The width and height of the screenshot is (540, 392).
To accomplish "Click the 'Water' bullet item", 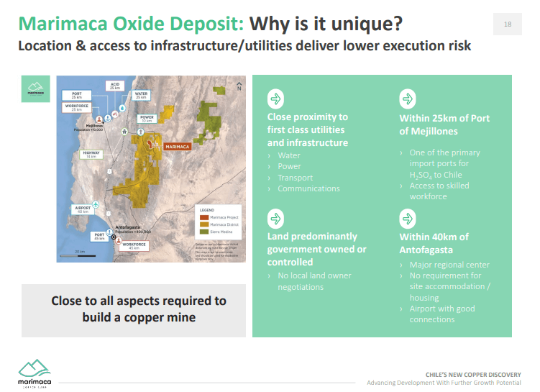I will (288, 155).
